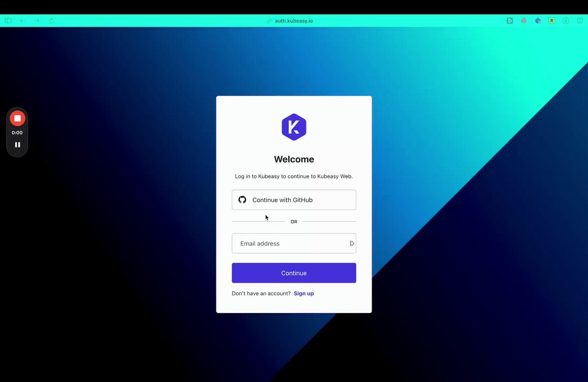
Task: Continue with GitHub sign-in
Action: 294,200
